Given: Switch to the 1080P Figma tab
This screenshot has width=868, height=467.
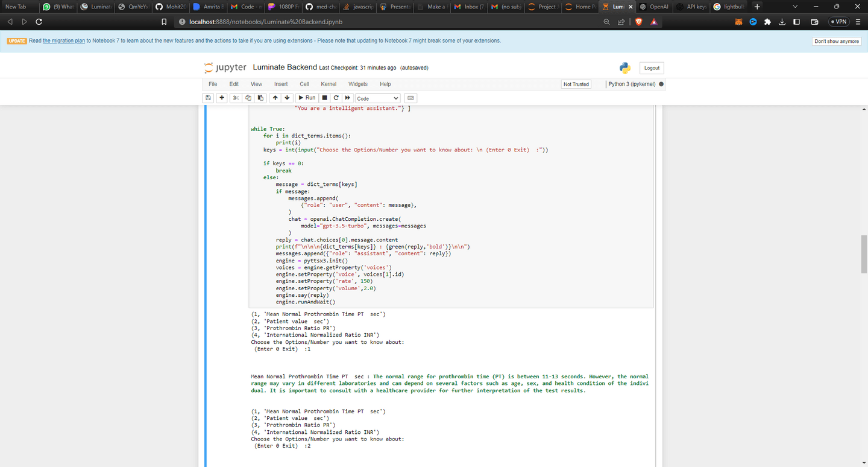Looking at the screenshot, I should tap(283, 7).
